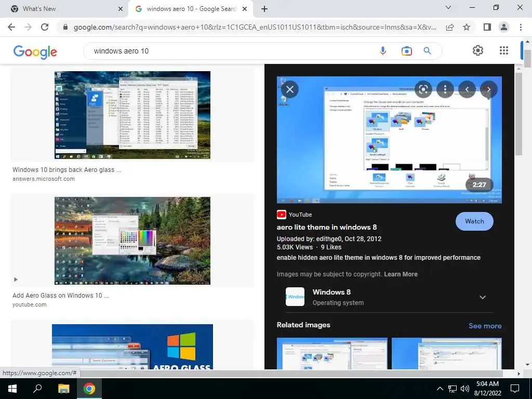Open aero lite theme in windows 8 title

click(x=327, y=227)
